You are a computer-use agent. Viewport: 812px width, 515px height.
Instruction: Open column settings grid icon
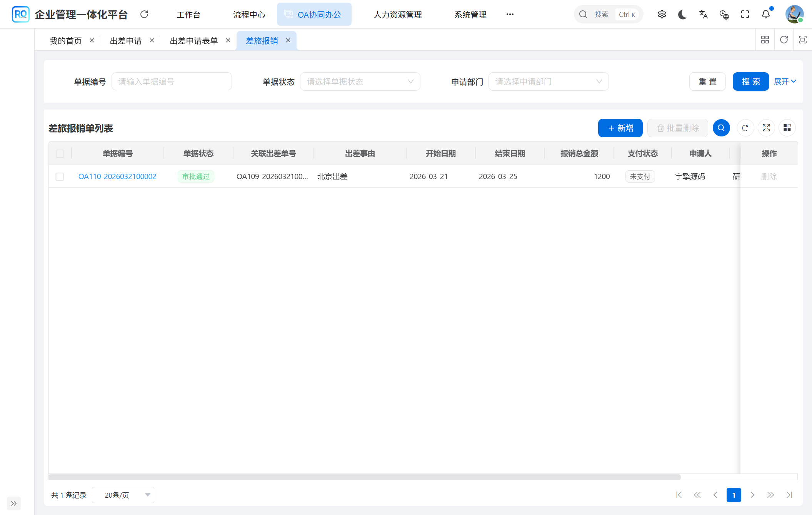pos(787,128)
